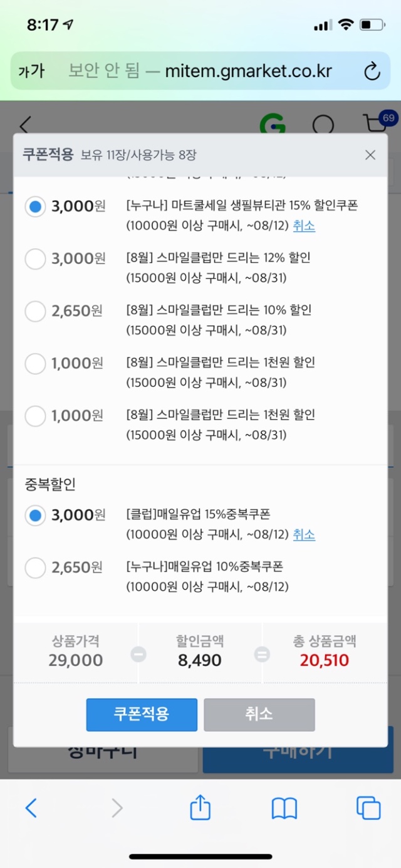Tap the page back arrow in header
Image resolution: width=401 pixels, height=868 pixels.
tap(25, 125)
